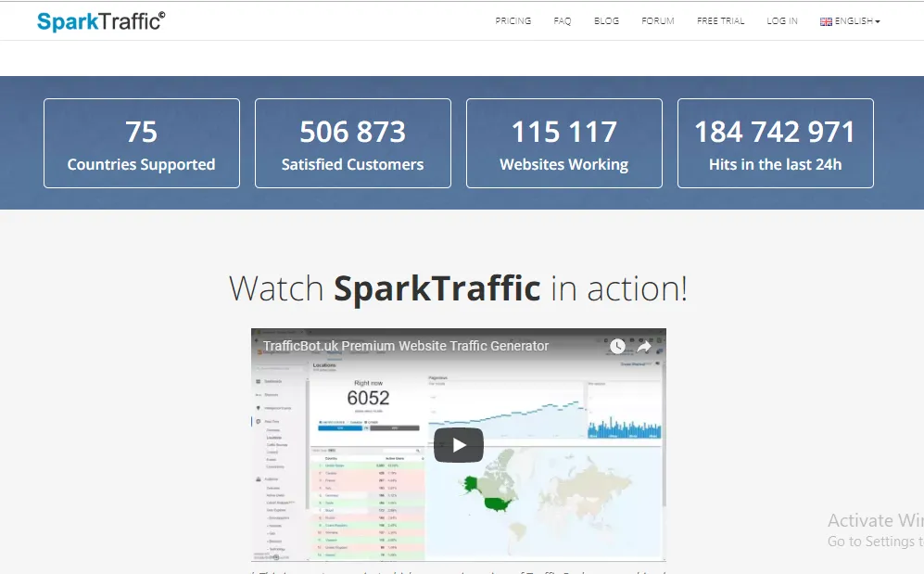This screenshot has height=574, width=924.
Task: Select the 115 117 Websites Working box
Action: click(x=564, y=143)
